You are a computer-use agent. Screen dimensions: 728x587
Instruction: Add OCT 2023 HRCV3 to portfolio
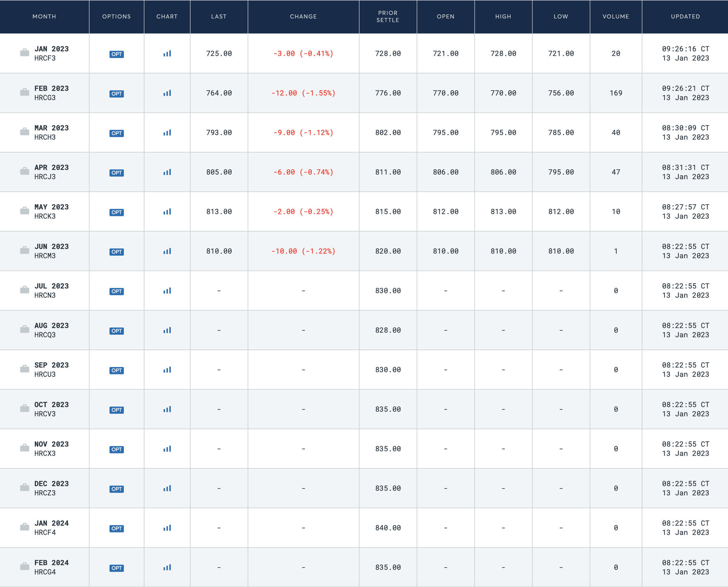(x=24, y=409)
